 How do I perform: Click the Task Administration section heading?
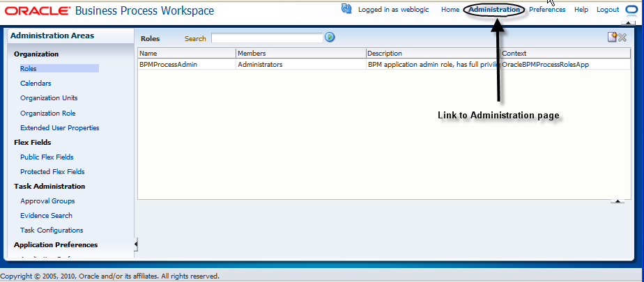coord(49,187)
